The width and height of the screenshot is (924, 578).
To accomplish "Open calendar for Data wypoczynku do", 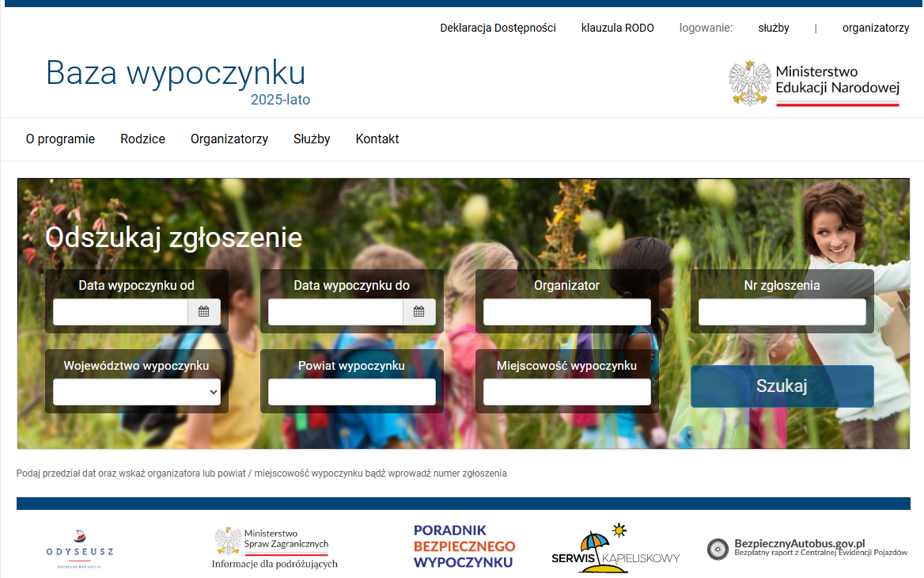I will point(418,312).
